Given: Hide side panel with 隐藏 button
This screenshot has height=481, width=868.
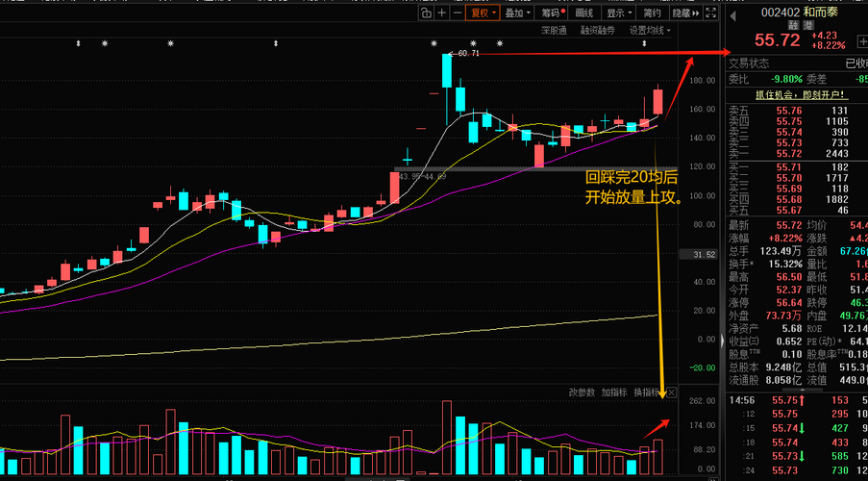Looking at the screenshot, I should 686,13.
